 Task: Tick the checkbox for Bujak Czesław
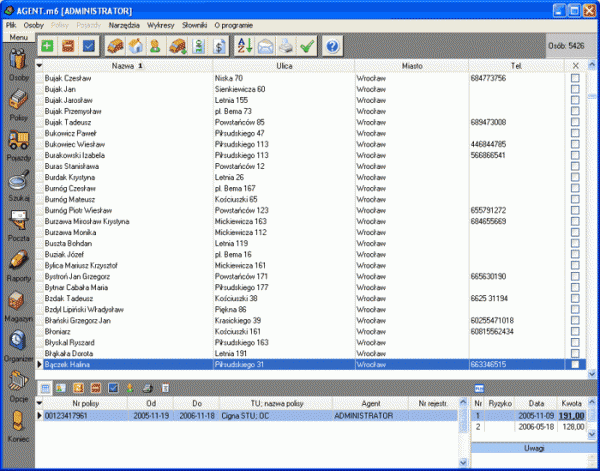tap(575, 78)
